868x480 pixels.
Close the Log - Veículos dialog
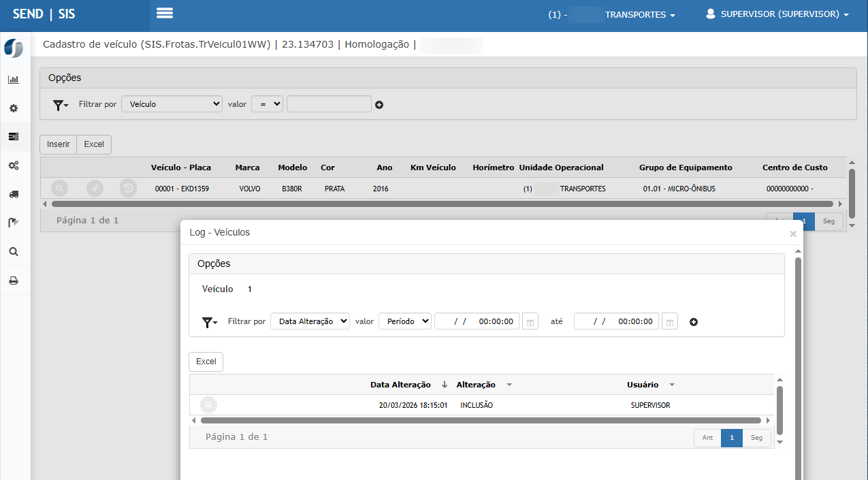coord(792,234)
